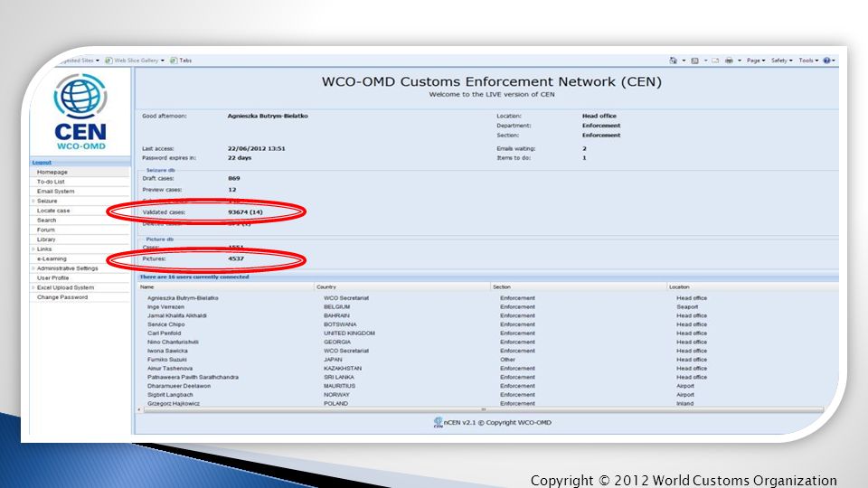Select user row Service Chipo

tap(165, 324)
